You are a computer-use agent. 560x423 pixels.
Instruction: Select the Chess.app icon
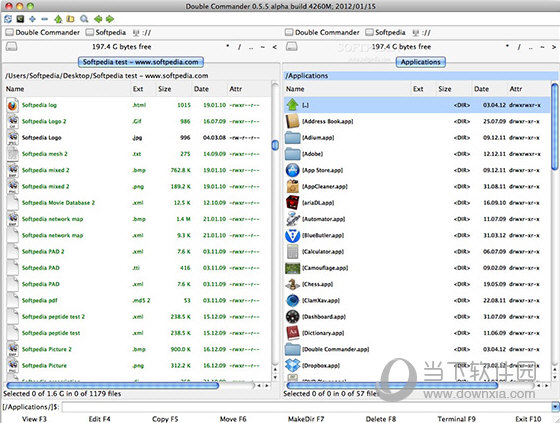click(x=292, y=284)
